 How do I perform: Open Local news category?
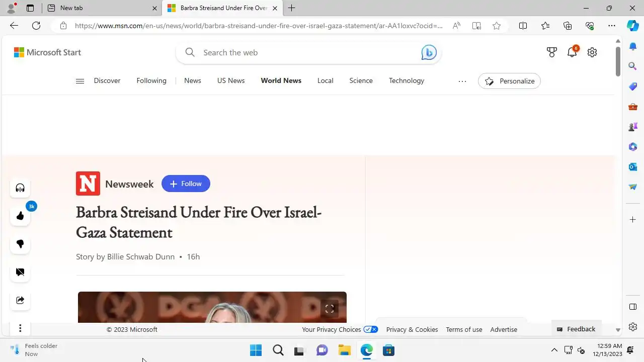(326, 80)
